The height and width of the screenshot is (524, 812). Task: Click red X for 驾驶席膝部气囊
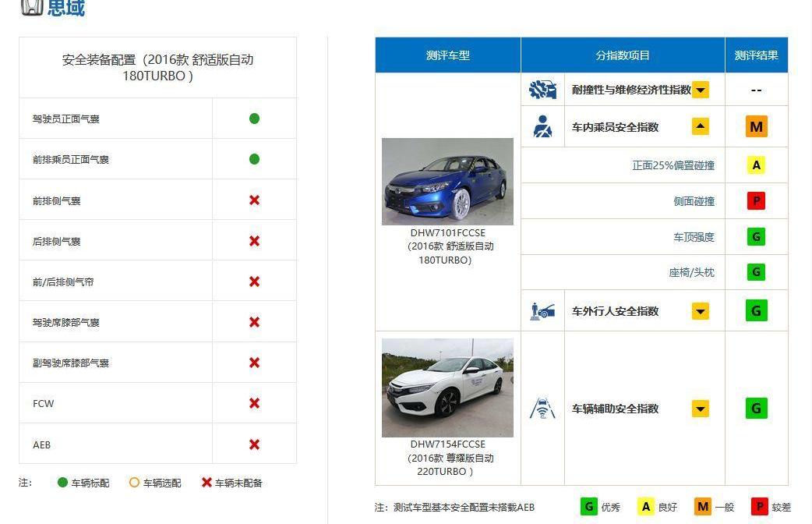(x=254, y=322)
